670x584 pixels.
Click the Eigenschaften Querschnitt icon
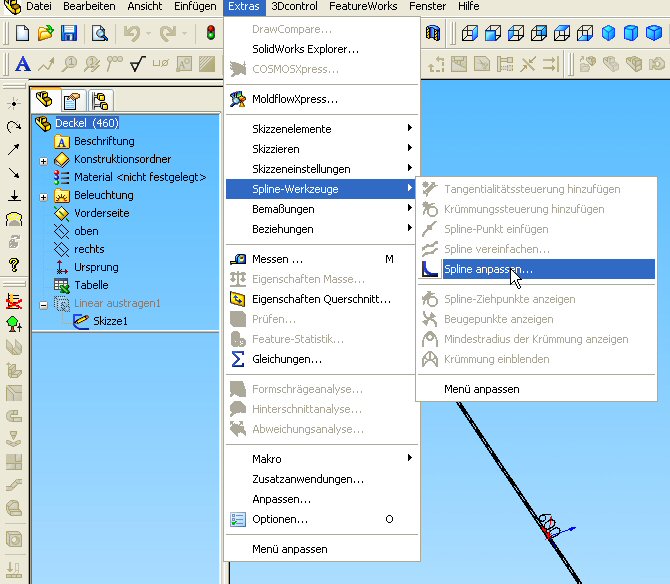pos(238,299)
